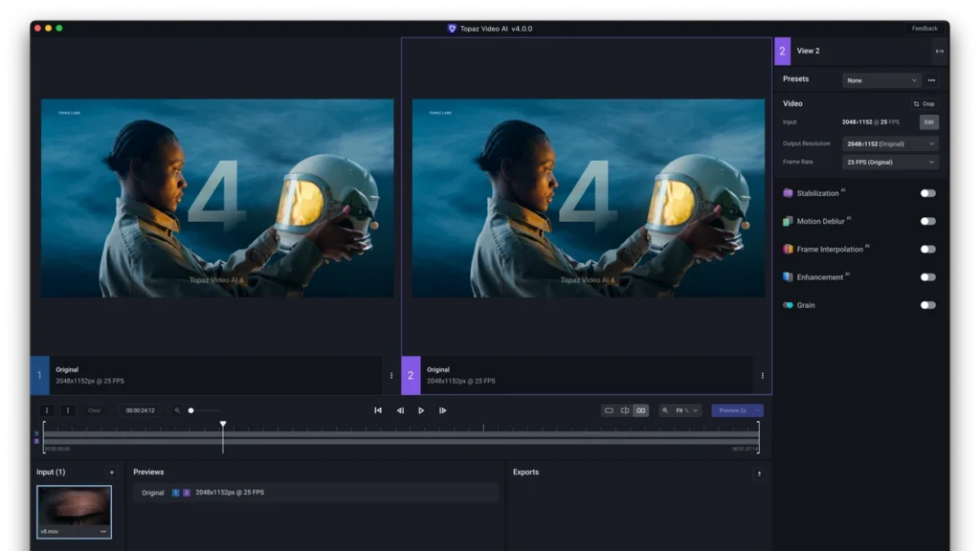Set the out-point with the right bracket button

point(68,410)
